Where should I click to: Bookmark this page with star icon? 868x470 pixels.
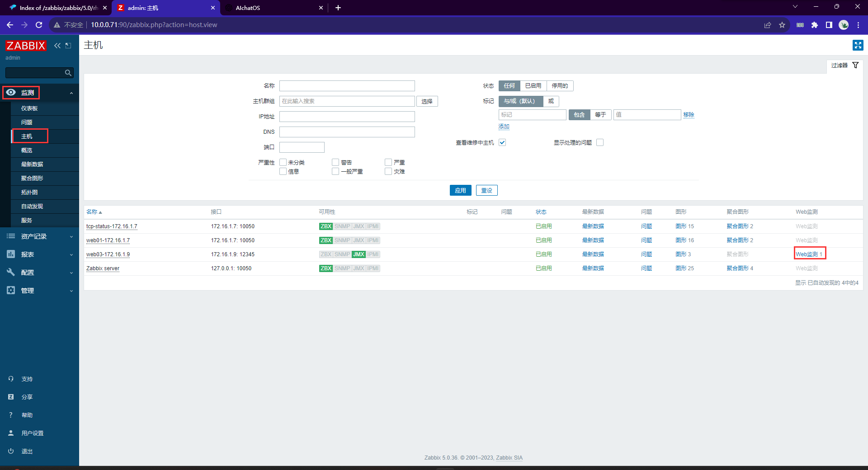[x=782, y=25]
